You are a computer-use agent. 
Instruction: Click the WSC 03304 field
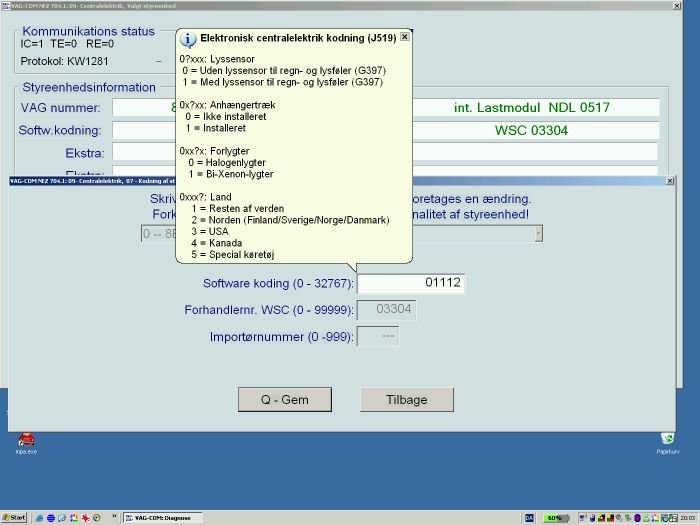[x=530, y=130]
